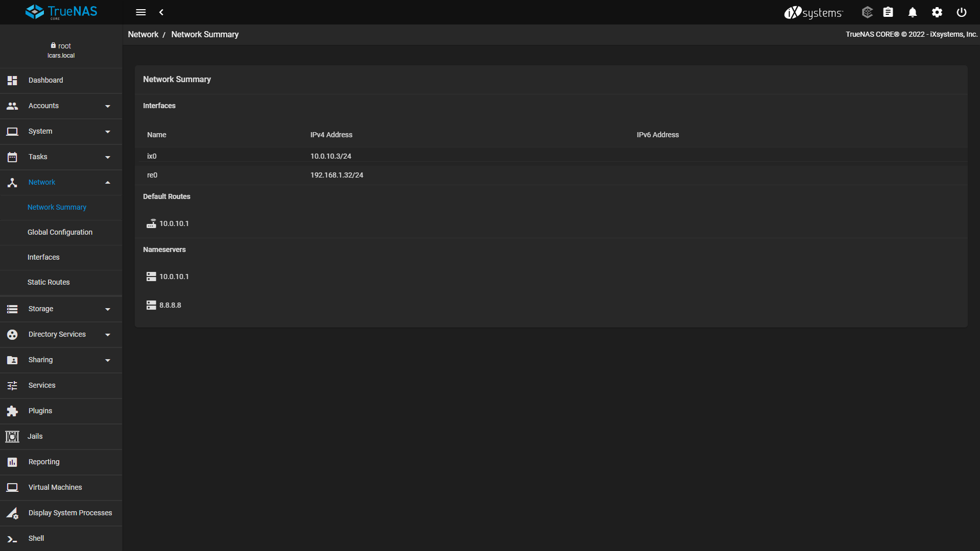
Task: Click the TrueCommand status icon
Action: click(867, 12)
